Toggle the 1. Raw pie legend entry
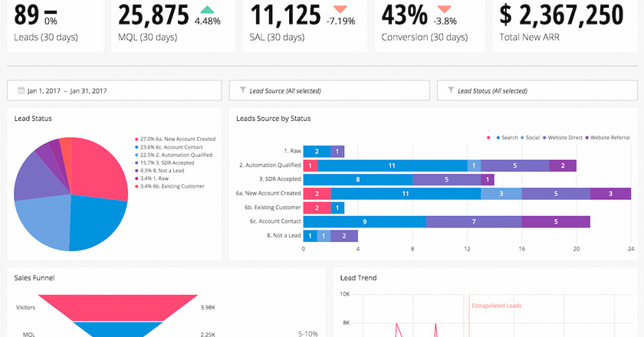This screenshot has width=644, height=337. (x=152, y=178)
